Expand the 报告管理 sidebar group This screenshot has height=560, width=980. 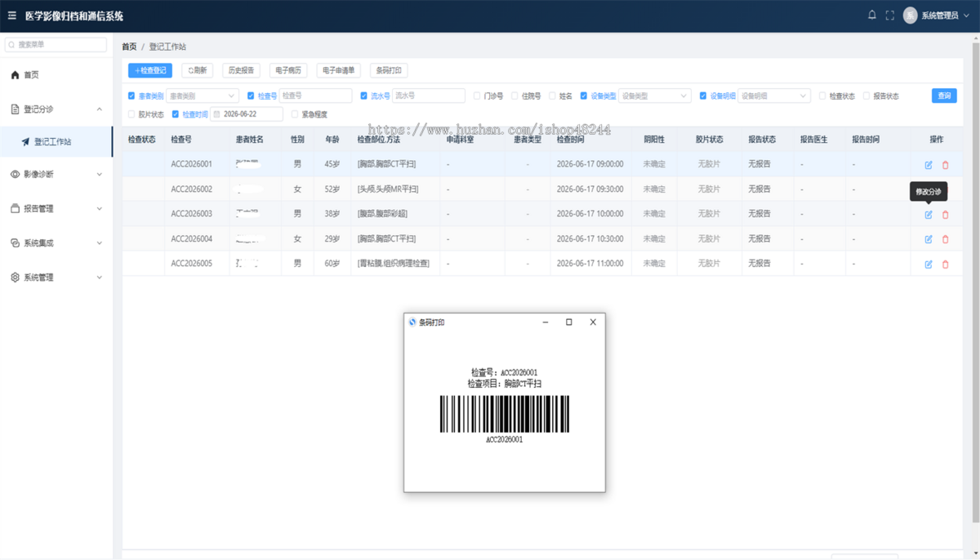pyautogui.click(x=100, y=209)
